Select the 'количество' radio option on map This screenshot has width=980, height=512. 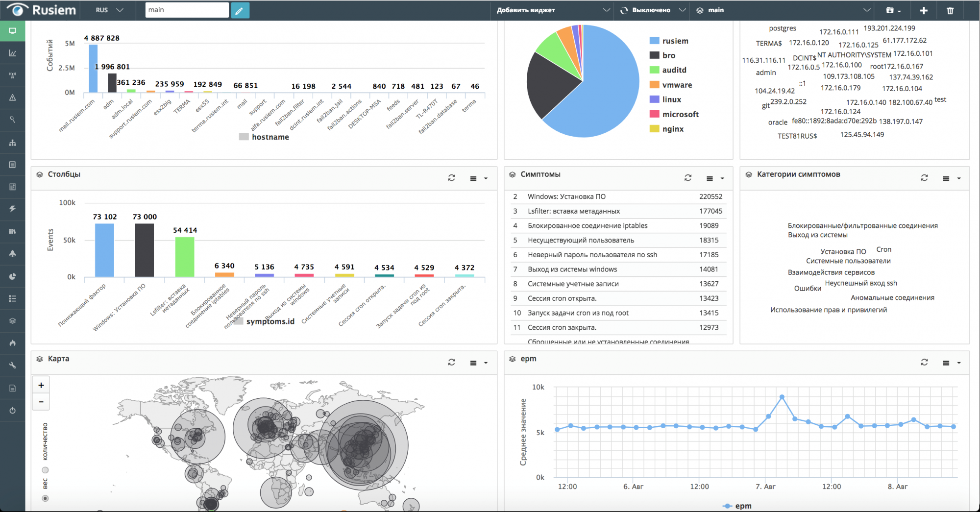(x=45, y=470)
